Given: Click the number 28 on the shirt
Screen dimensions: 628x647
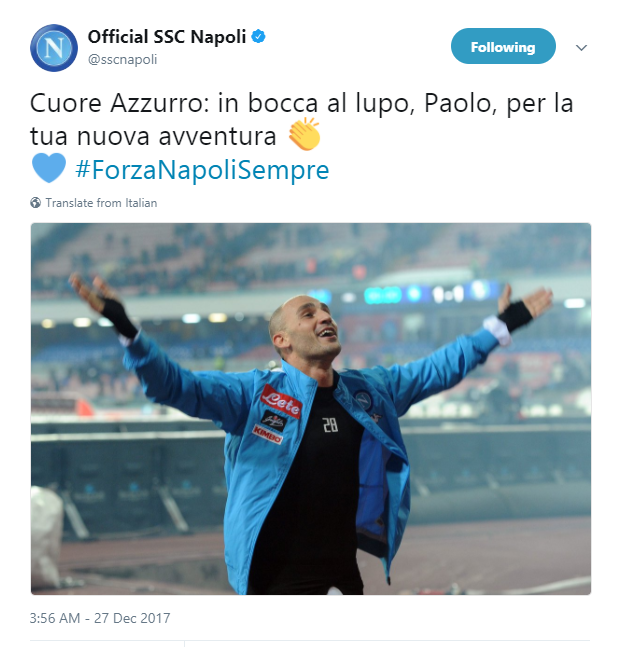Looking at the screenshot, I should 331,425.
